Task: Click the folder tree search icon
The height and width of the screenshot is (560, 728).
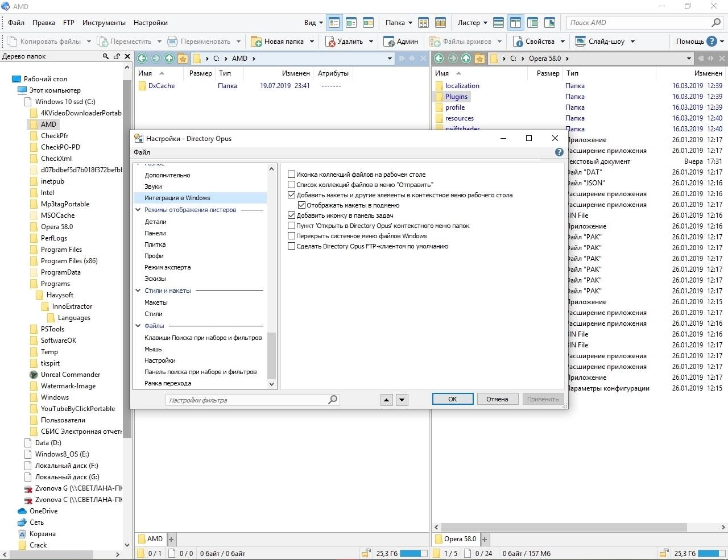Action: coord(105,56)
